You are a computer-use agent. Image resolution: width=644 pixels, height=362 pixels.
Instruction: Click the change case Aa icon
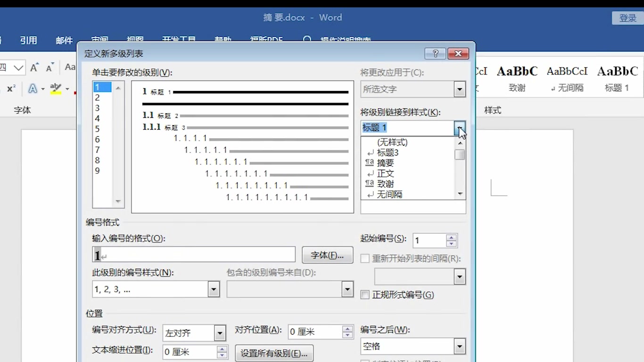pos(70,67)
